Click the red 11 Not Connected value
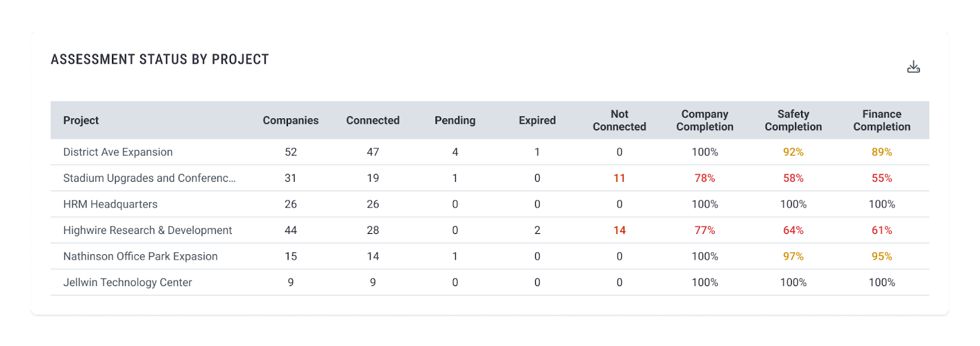The width and height of the screenshot is (980, 346). click(x=619, y=178)
